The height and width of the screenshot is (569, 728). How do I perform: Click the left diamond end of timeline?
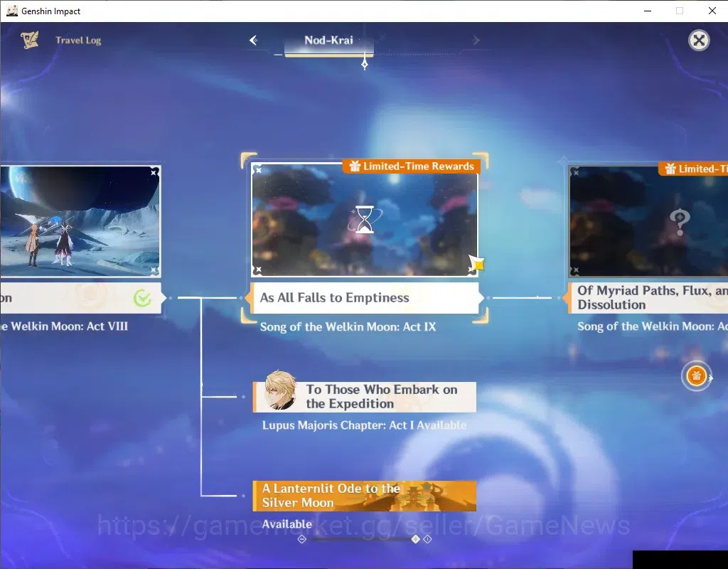[x=301, y=539]
